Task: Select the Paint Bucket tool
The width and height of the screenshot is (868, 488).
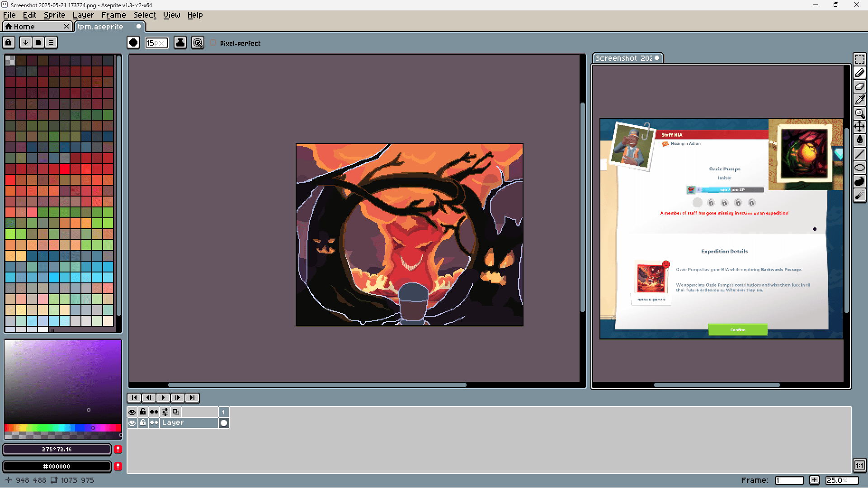Action: [859, 141]
